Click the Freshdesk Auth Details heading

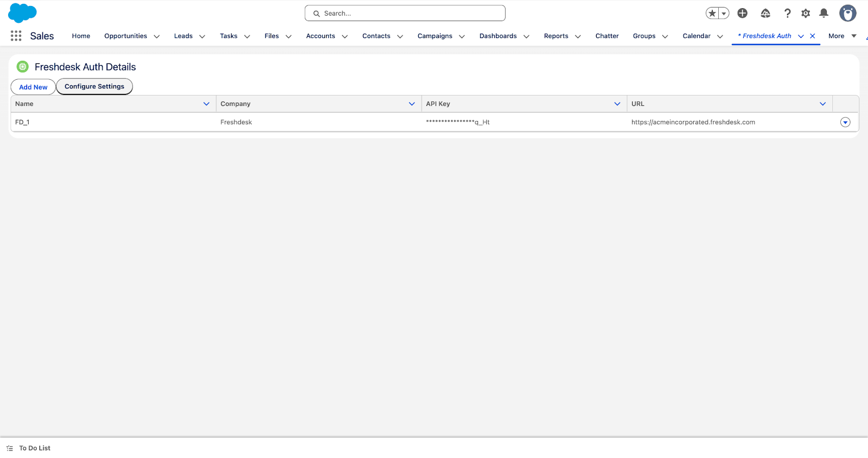(x=85, y=67)
